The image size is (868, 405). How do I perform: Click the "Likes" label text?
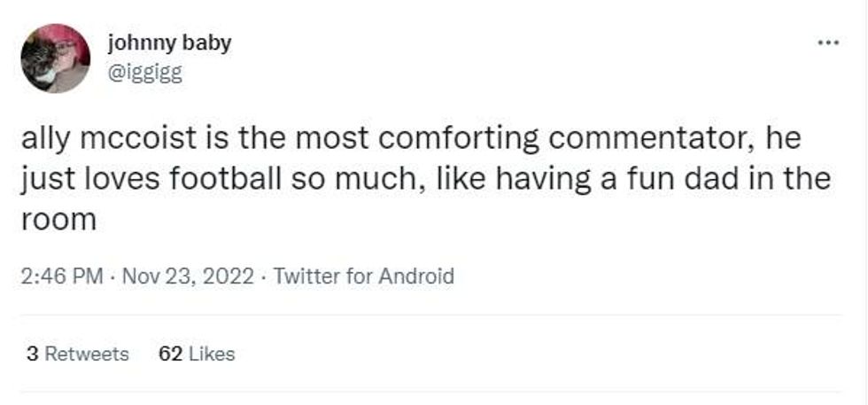pyautogui.click(x=213, y=354)
